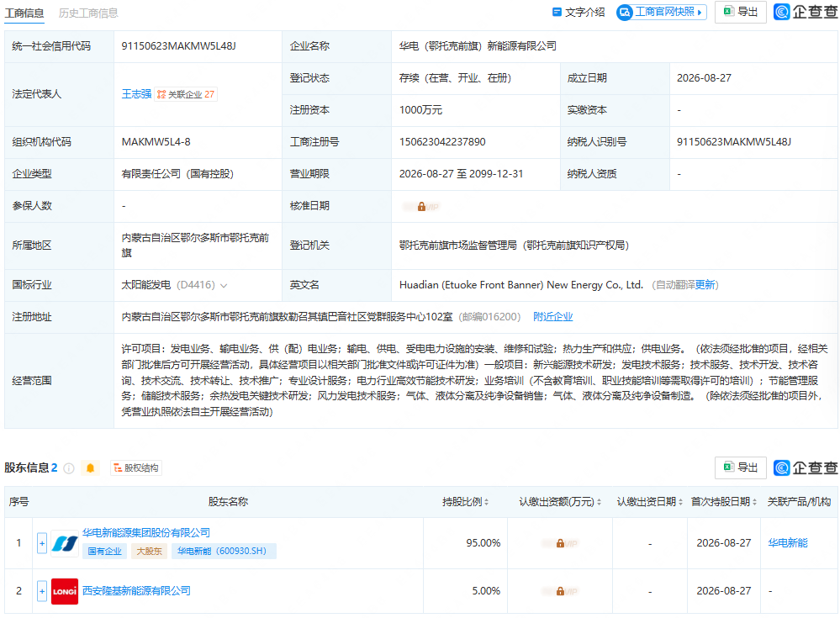Select 5.00% shareholding value
This screenshot has width=840, height=618.
(486, 591)
